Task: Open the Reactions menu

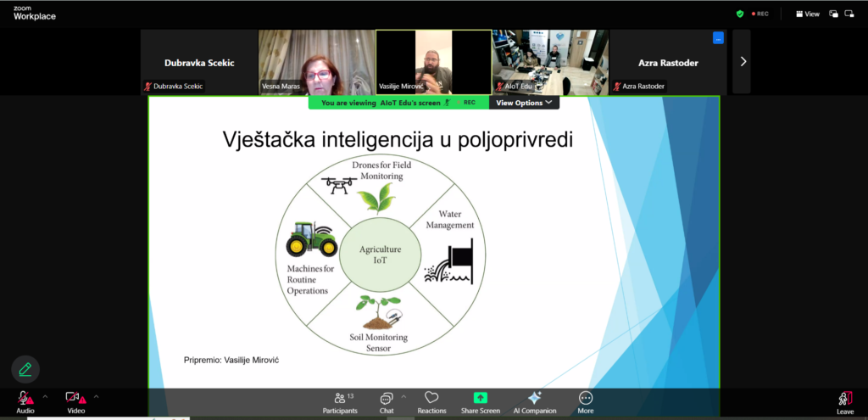Action: (431, 401)
